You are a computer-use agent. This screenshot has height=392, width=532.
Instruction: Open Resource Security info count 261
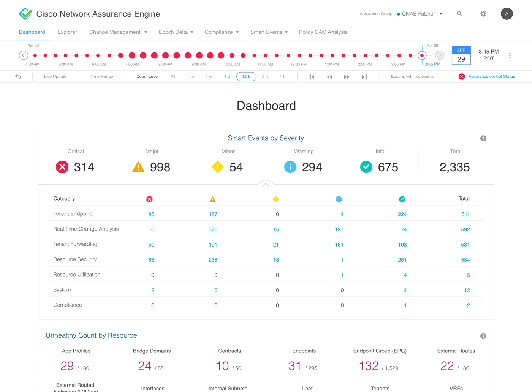click(402, 260)
